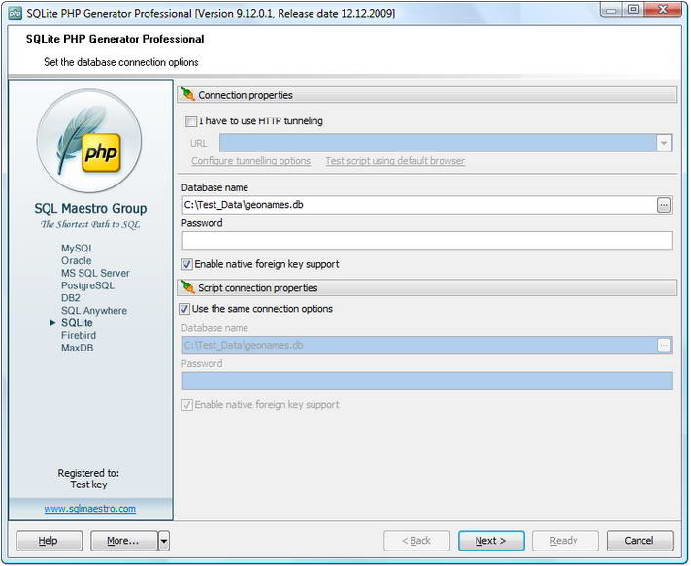Select Firebird in the product list
Screen dimensions: 691x566
click(78, 335)
